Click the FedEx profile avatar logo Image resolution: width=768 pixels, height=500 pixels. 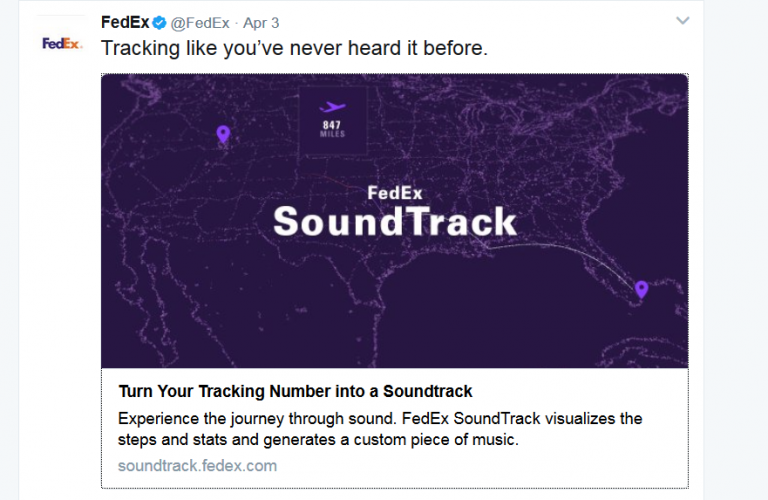[x=62, y=44]
